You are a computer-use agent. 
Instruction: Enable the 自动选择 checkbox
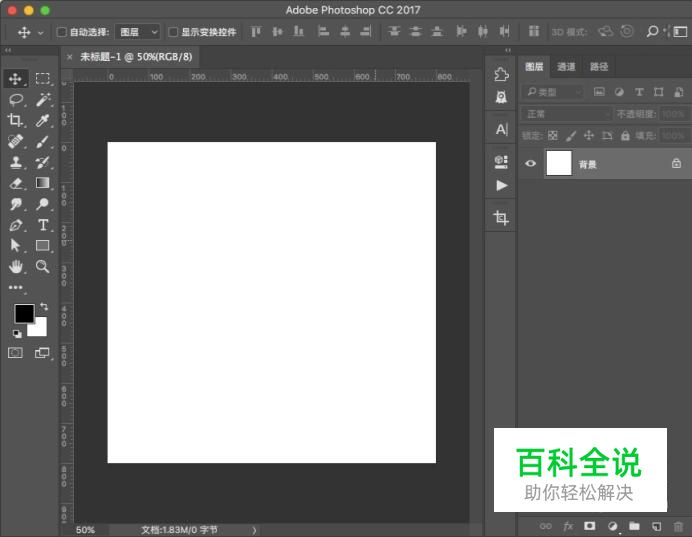[x=62, y=32]
